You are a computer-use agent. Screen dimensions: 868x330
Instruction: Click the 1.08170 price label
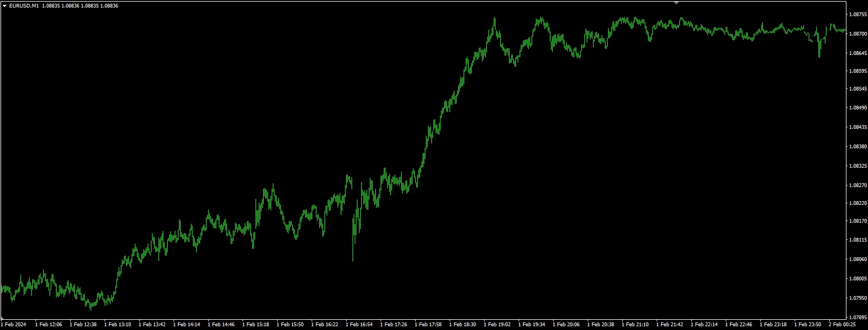click(x=857, y=221)
